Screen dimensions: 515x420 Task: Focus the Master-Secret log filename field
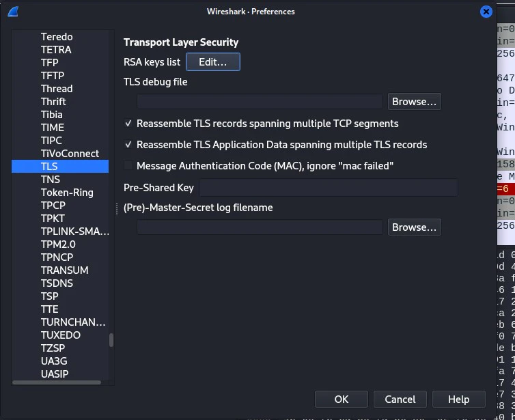[x=260, y=227]
